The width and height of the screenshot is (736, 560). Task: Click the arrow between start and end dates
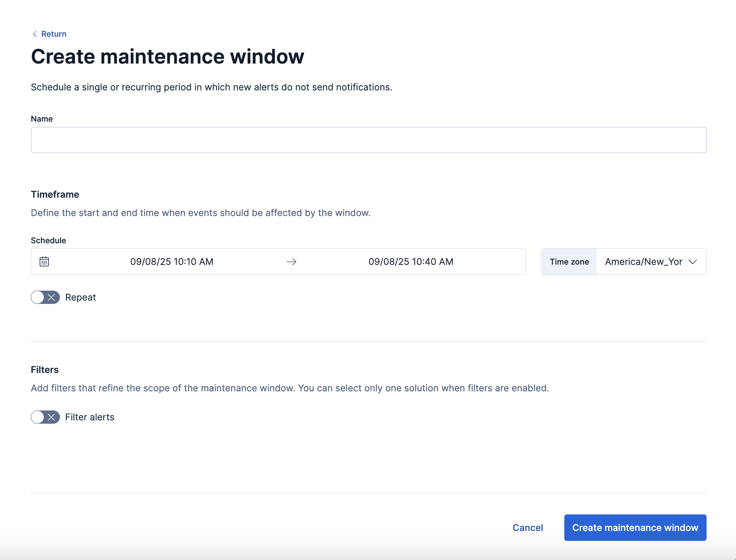click(x=292, y=262)
